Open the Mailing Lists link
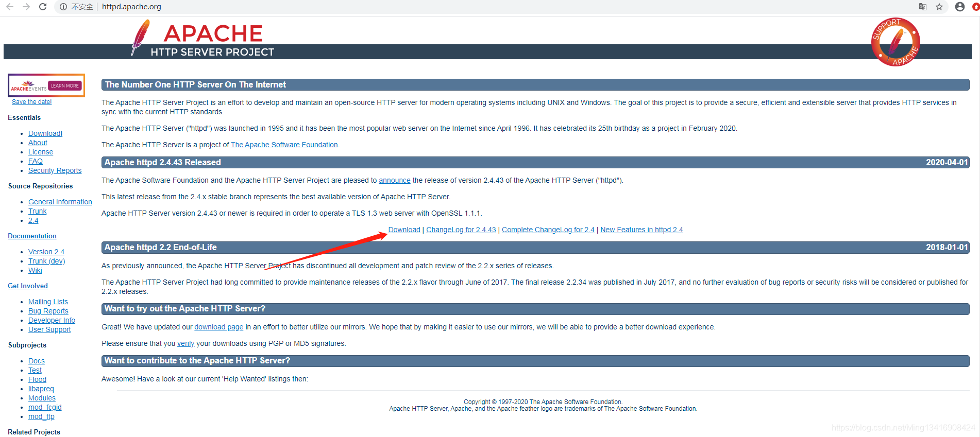Screen dimensions: 980x437 click(48, 302)
